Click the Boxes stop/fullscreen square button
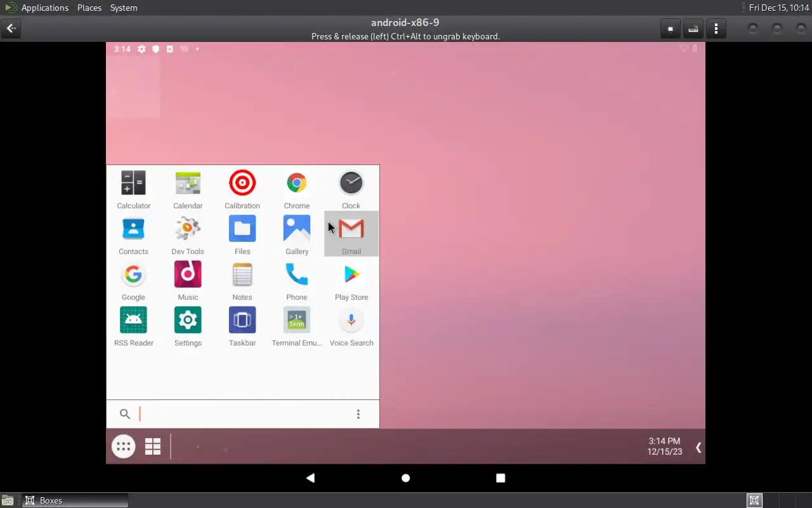The width and height of the screenshot is (812, 508). pyautogui.click(x=671, y=29)
